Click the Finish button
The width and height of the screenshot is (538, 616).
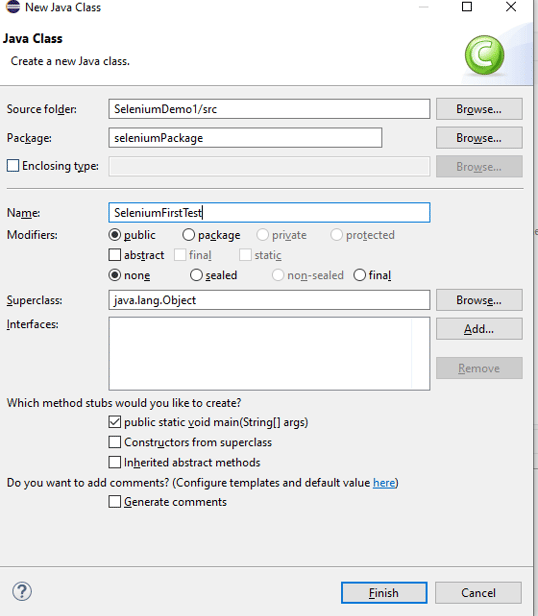(x=384, y=592)
